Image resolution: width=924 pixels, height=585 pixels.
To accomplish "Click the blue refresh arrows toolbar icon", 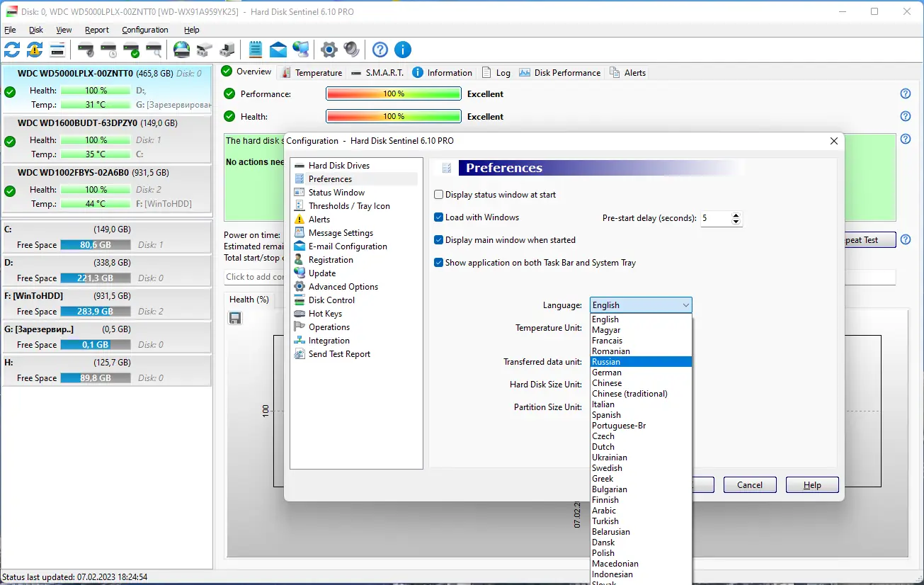I will 12,50.
